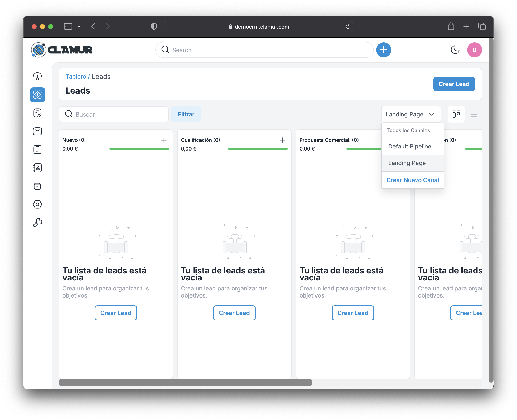Open the wrench tools sidebar icon
517x420 pixels.
[37, 223]
